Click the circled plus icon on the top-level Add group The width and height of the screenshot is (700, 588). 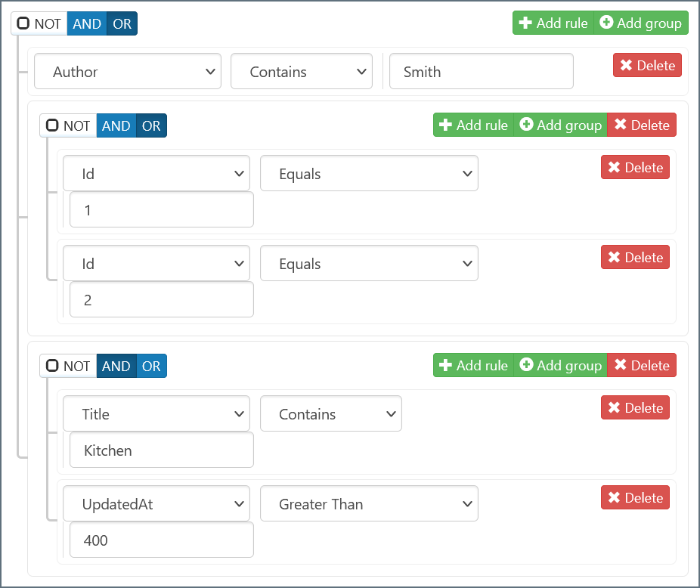(606, 23)
